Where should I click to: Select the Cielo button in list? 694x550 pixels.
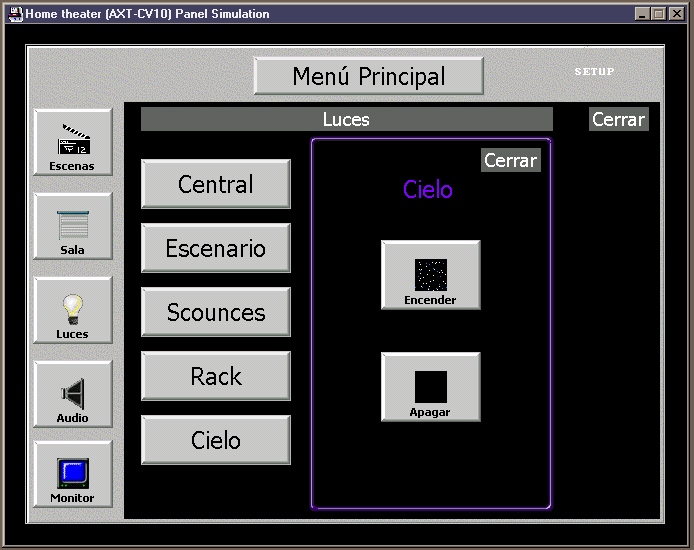point(216,440)
